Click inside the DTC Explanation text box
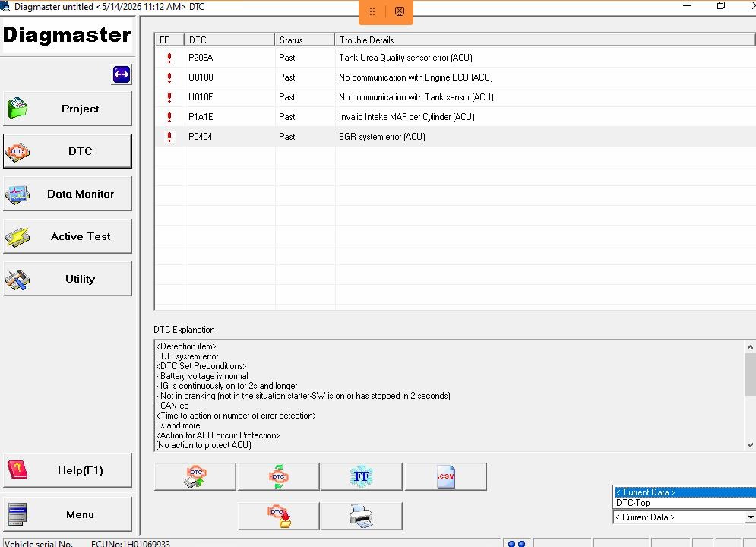This screenshot has width=756, height=547. click(x=449, y=396)
